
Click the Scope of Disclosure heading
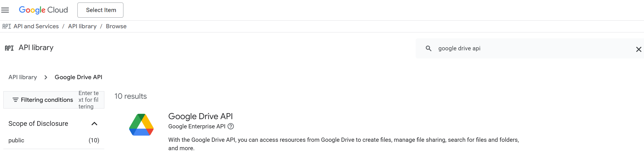38,124
